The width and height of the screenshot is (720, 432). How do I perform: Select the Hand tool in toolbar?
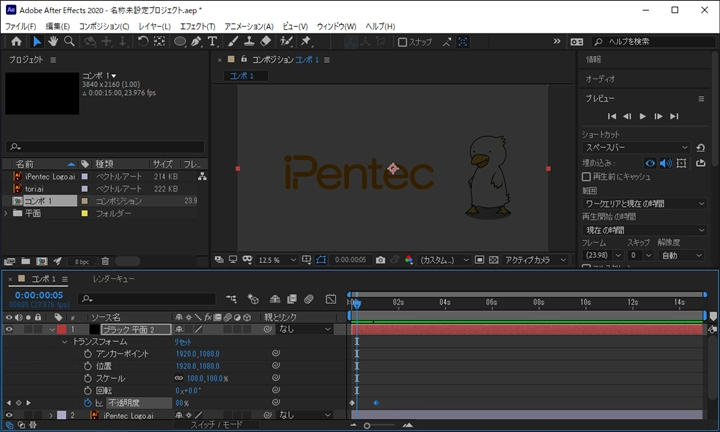point(53,42)
